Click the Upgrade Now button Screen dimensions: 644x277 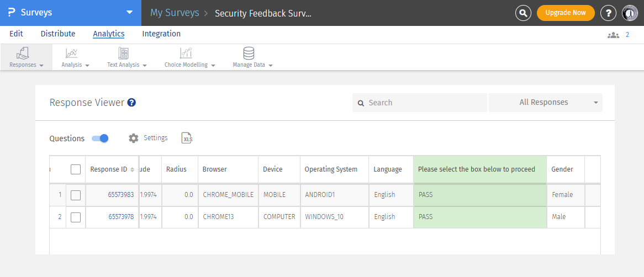tap(565, 13)
